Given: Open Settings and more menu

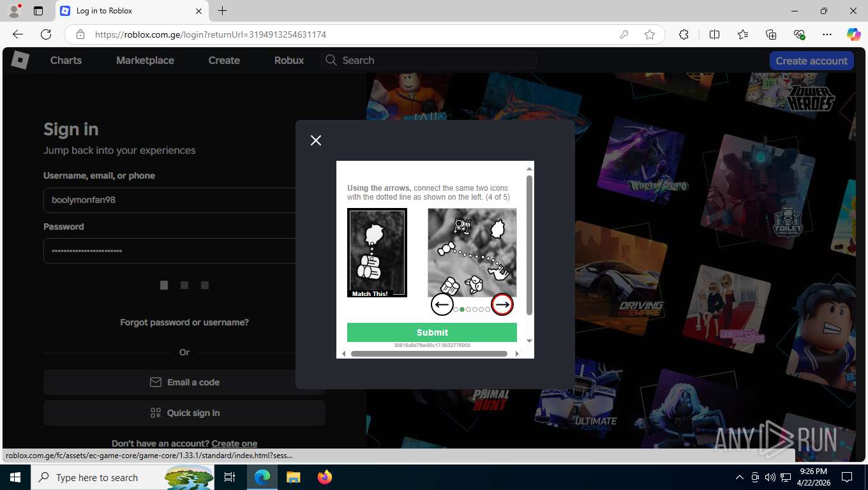Looking at the screenshot, I should click(x=827, y=34).
